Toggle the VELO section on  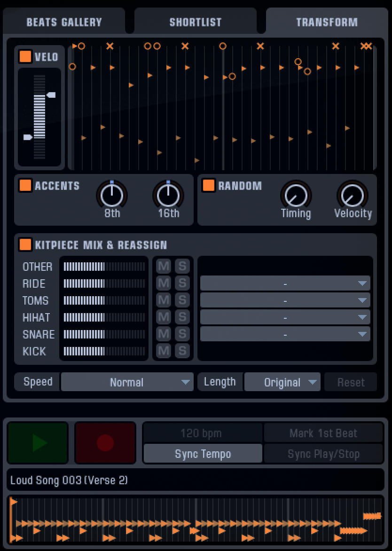pos(25,56)
